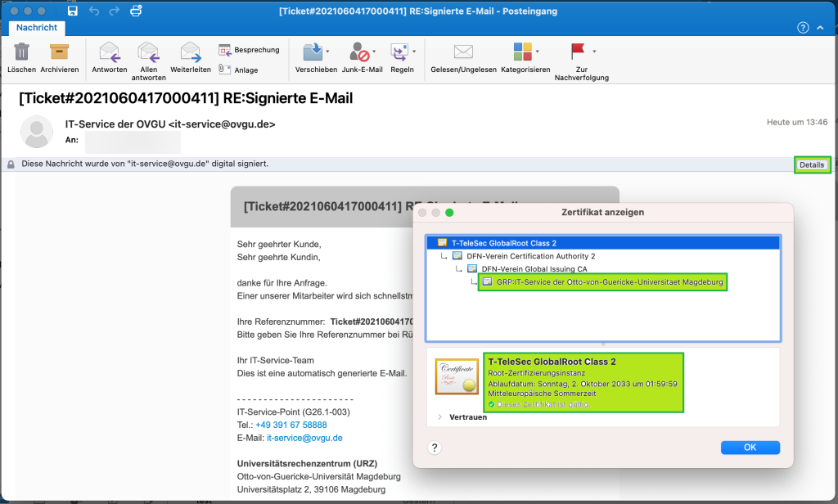Click the email subject heading text
The width and height of the screenshot is (838, 504).
tap(186, 98)
